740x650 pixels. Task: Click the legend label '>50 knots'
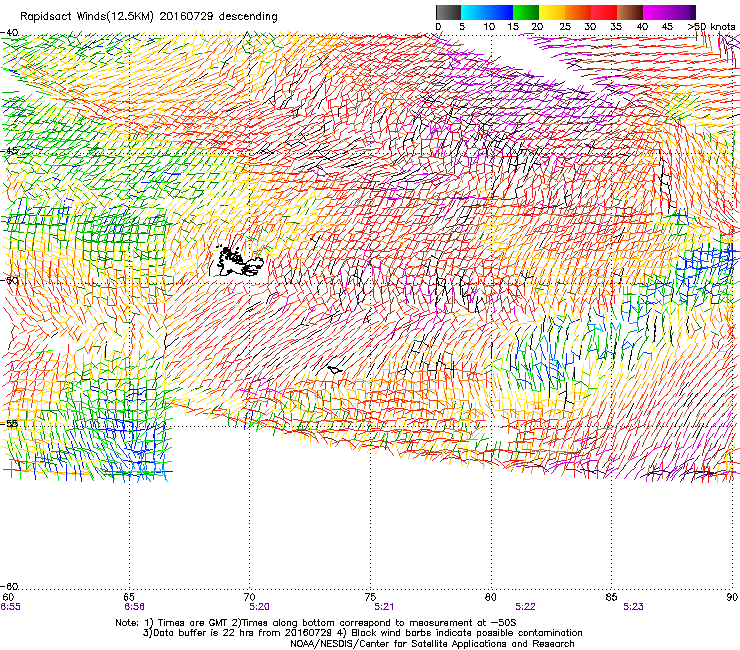711,27
